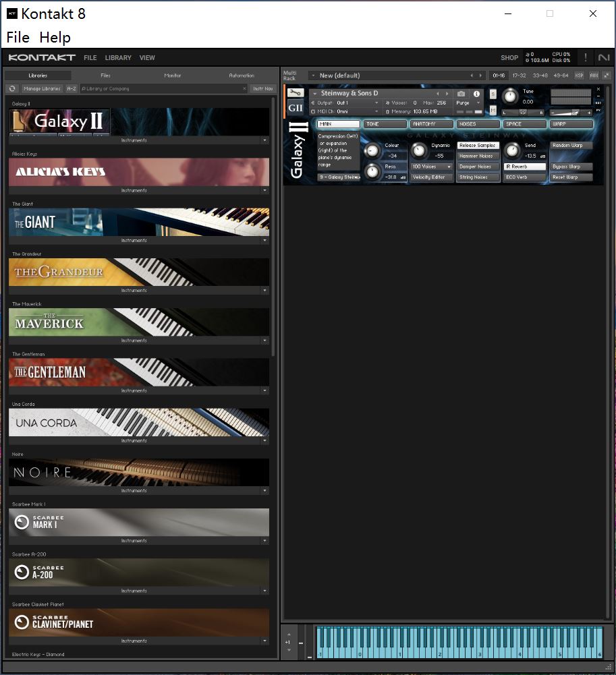Toggle Release Samples

pyautogui.click(x=478, y=146)
